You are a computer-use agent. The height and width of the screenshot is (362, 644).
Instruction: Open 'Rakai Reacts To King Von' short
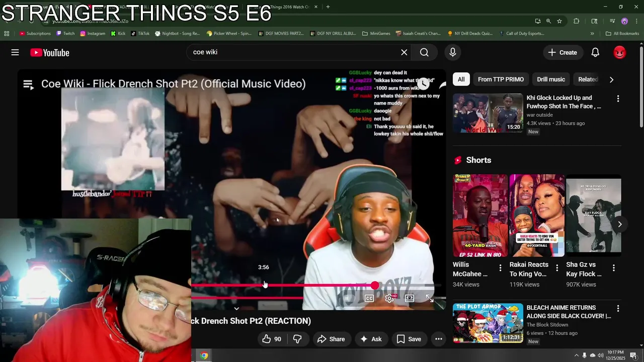click(537, 216)
